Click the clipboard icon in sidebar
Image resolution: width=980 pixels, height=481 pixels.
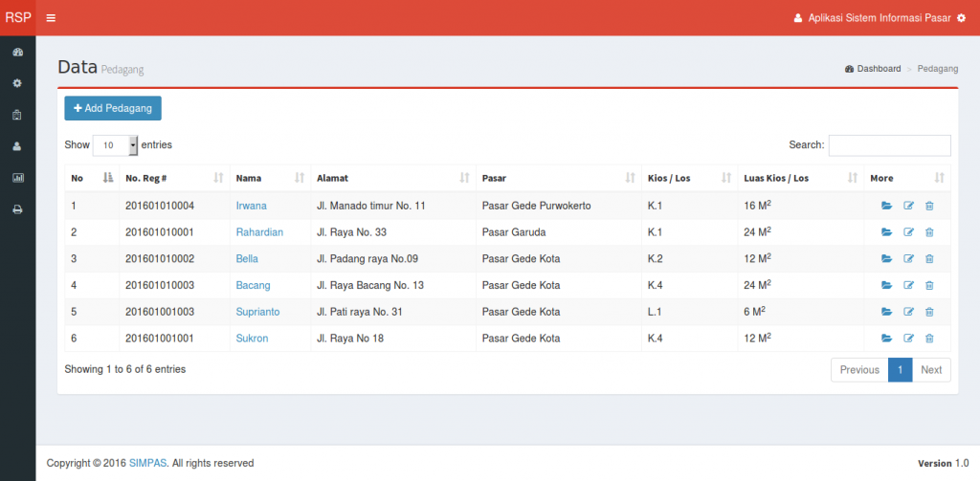(17, 115)
